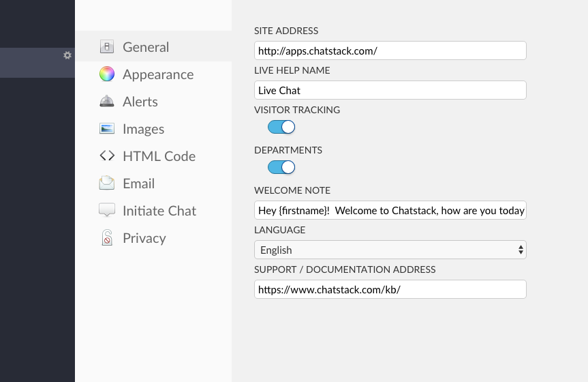This screenshot has height=382, width=588.
Task: Open Initiate Chat settings
Action: click(x=153, y=211)
